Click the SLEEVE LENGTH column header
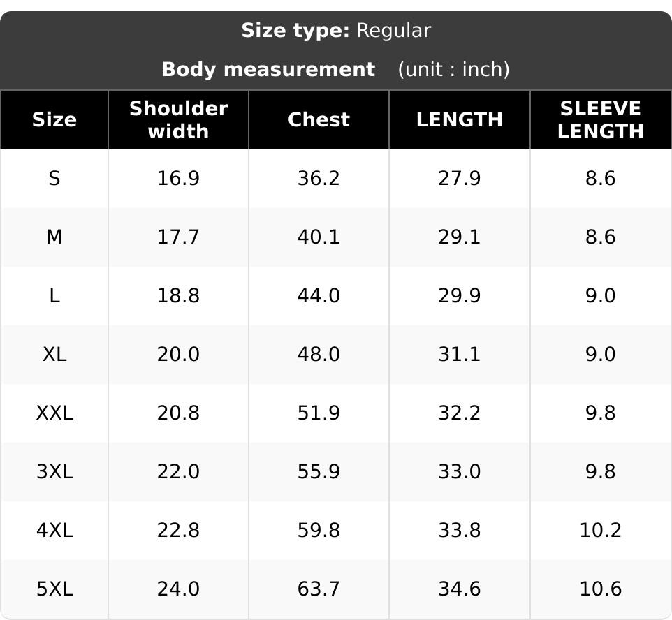 click(x=601, y=119)
